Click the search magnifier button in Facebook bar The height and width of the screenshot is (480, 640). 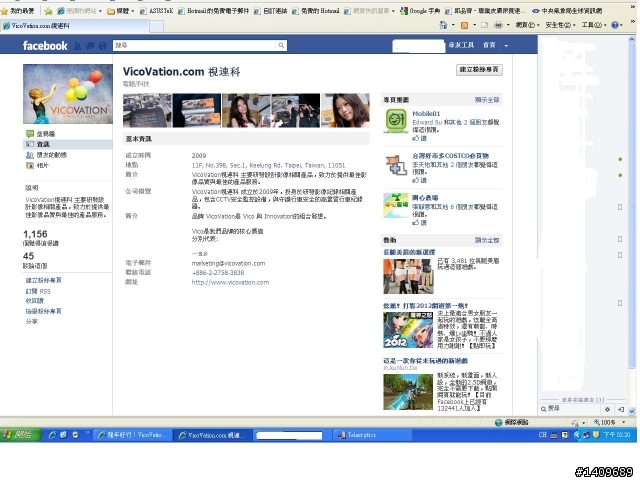click(281, 45)
